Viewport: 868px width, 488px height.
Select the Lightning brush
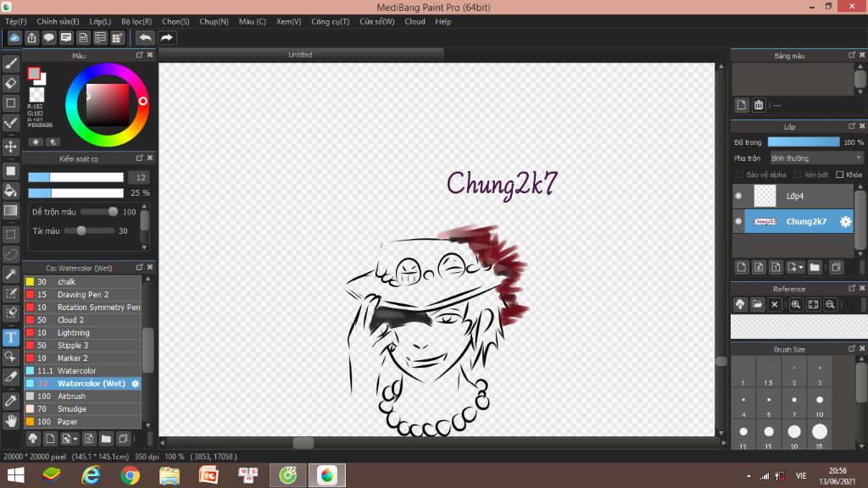(x=83, y=332)
